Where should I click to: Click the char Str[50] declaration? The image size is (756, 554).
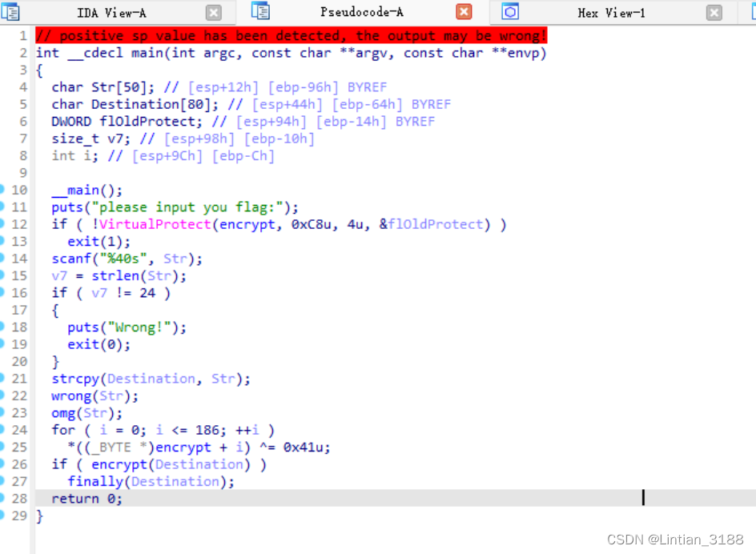[103, 86]
